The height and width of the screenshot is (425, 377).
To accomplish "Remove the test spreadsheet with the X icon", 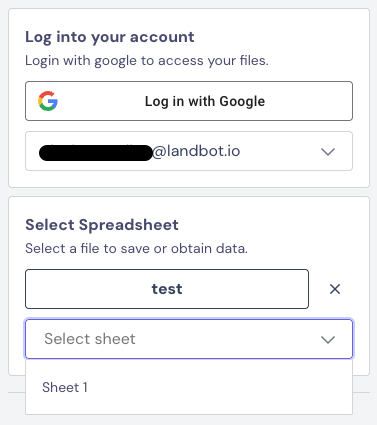I will [x=335, y=289].
